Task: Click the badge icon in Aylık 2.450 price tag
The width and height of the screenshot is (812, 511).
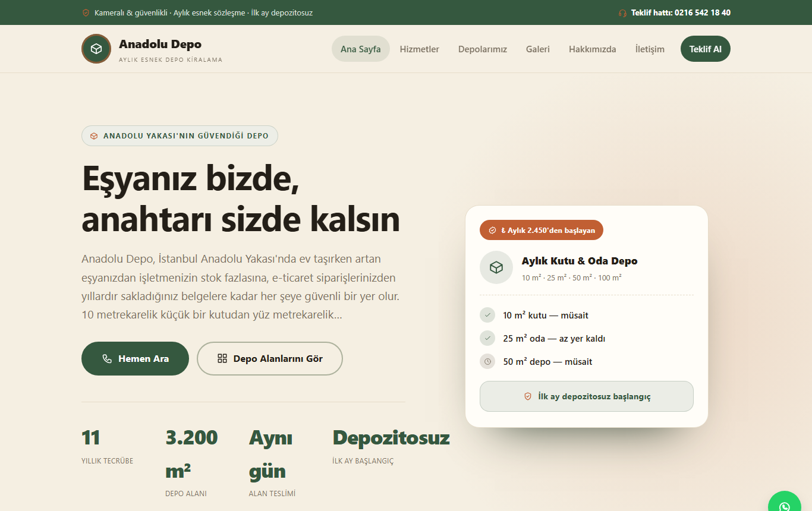Action: click(x=492, y=231)
